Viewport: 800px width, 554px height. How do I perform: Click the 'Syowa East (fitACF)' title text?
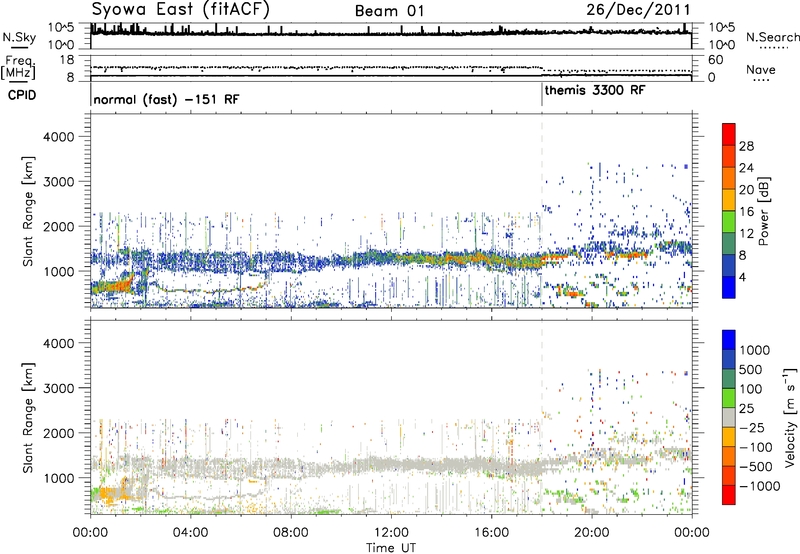coord(181,9)
